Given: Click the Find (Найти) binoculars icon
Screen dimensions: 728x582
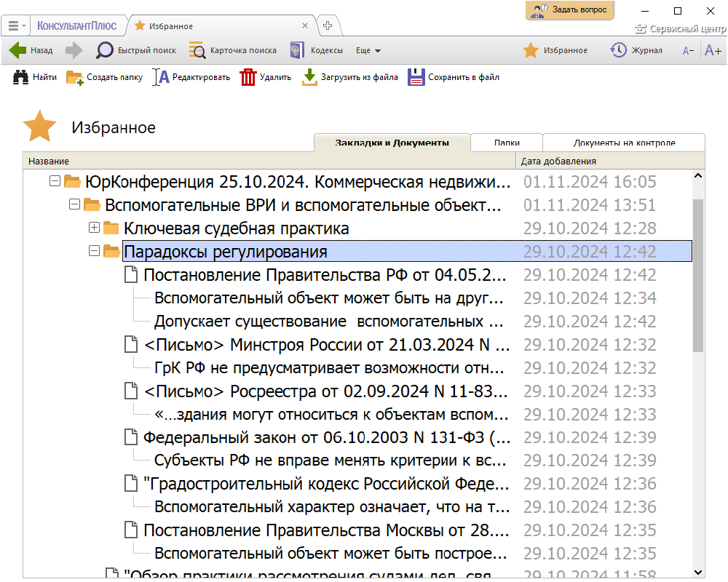Looking at the screenshot, I should 35,77.
